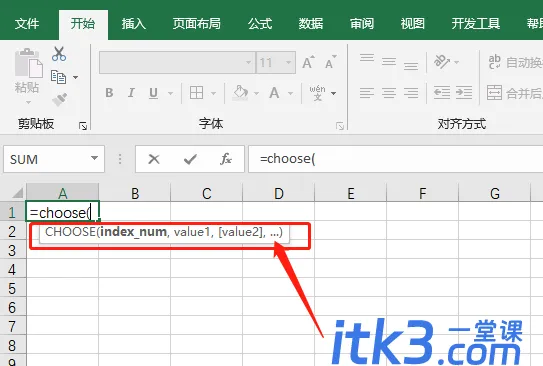Click in the formula bar =choose(
This screenshot has width=543, height=366.
395,159
